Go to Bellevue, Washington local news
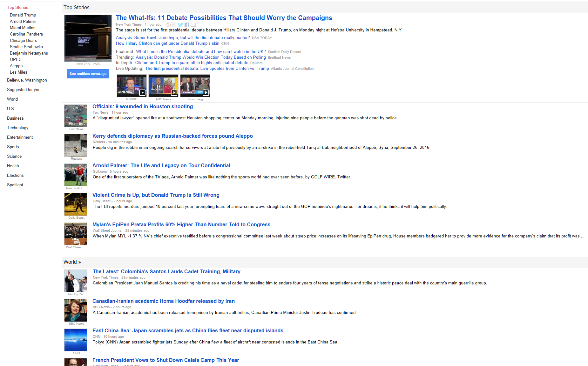The image size is (588, 366). (27, 80)
